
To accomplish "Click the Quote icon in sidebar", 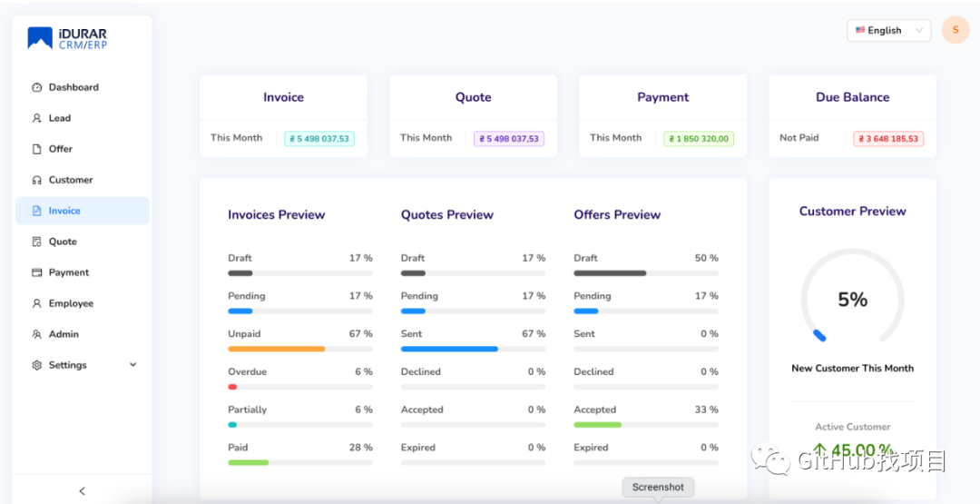I will click(37, 242).
